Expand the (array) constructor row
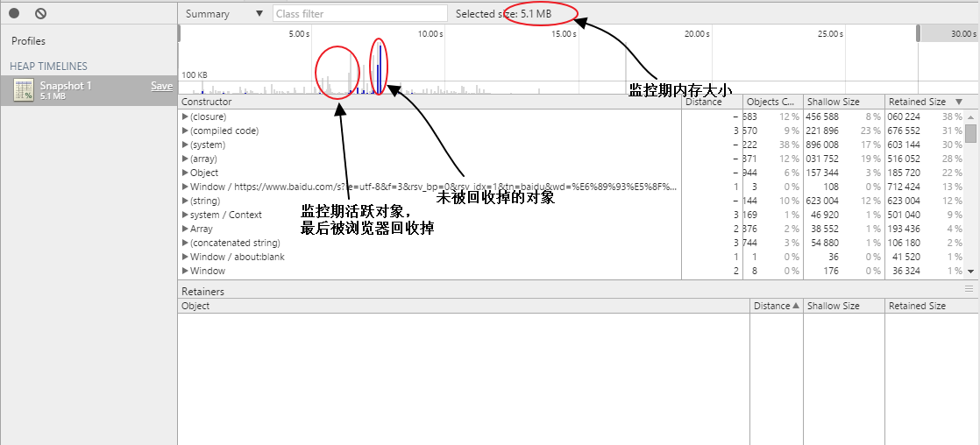The height and width of the screenshot is (445, 980). [185, 159]
